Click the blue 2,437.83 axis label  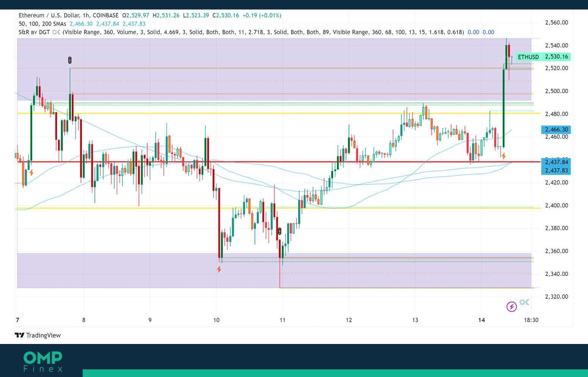coord(556,170)
